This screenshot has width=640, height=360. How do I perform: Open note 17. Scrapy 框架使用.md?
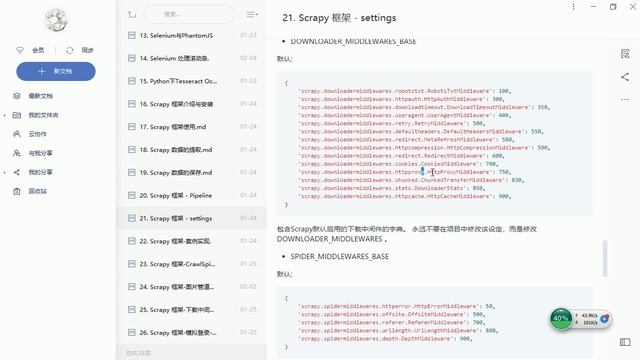(191, 127)
